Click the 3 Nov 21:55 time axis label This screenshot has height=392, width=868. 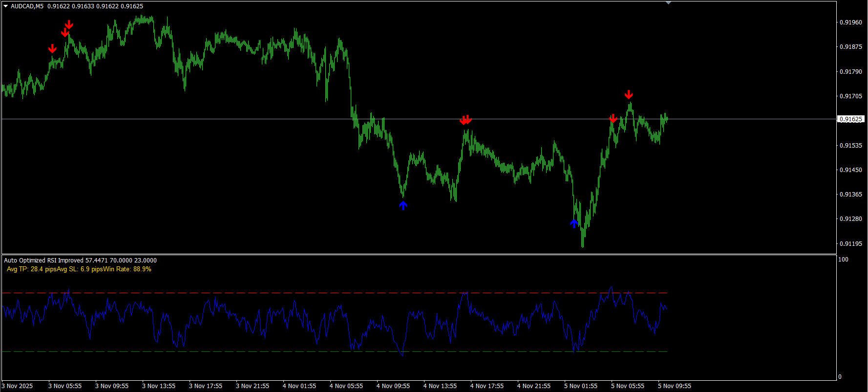[x=253, y=386]
